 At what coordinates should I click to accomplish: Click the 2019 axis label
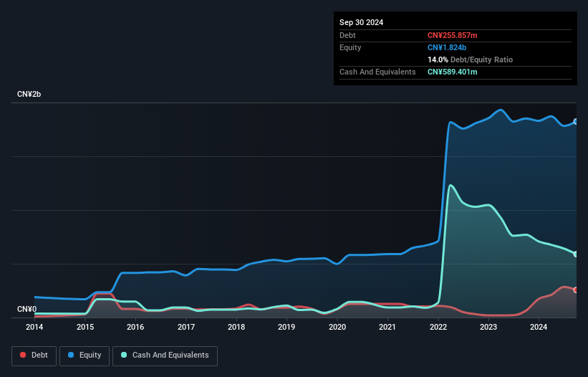coord(286,327)
